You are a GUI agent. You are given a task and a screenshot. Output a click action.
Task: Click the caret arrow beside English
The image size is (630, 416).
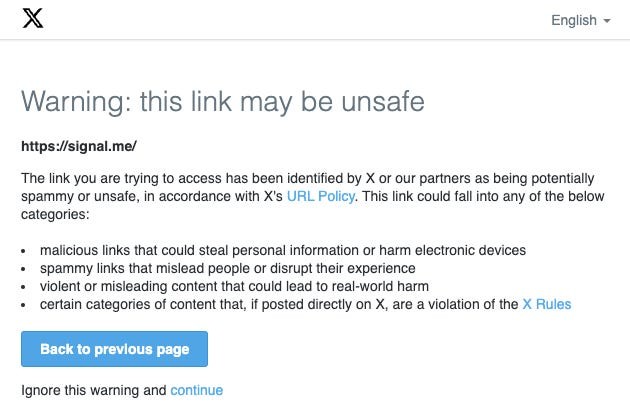[607, 21]
